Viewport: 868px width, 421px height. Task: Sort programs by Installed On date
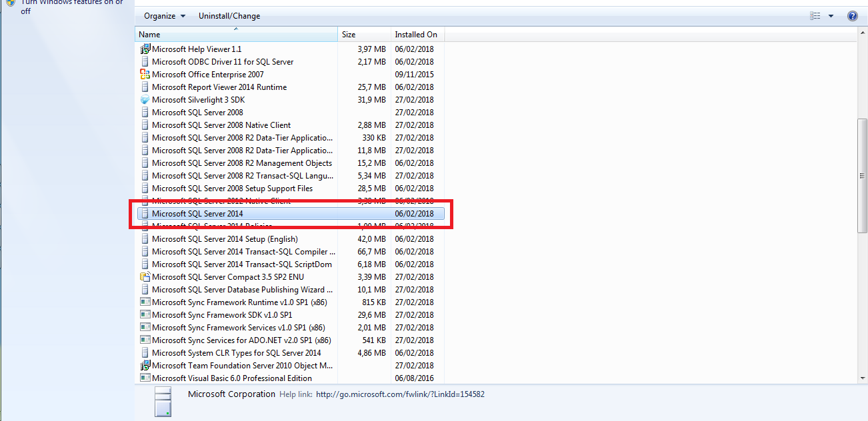pos(416,34)
